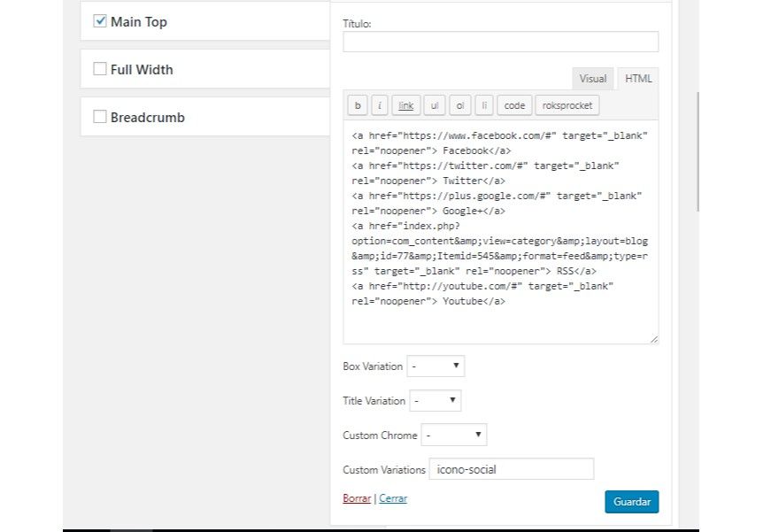Screen dimensions: 763x532
Task: Click the italic 'i' quicktag button
Action: [380, 105]
